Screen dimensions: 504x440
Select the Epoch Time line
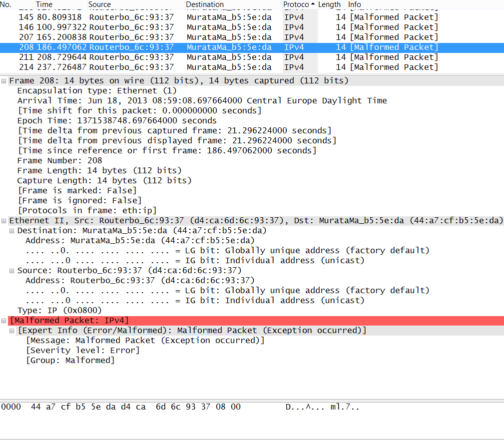click(117, 120)
